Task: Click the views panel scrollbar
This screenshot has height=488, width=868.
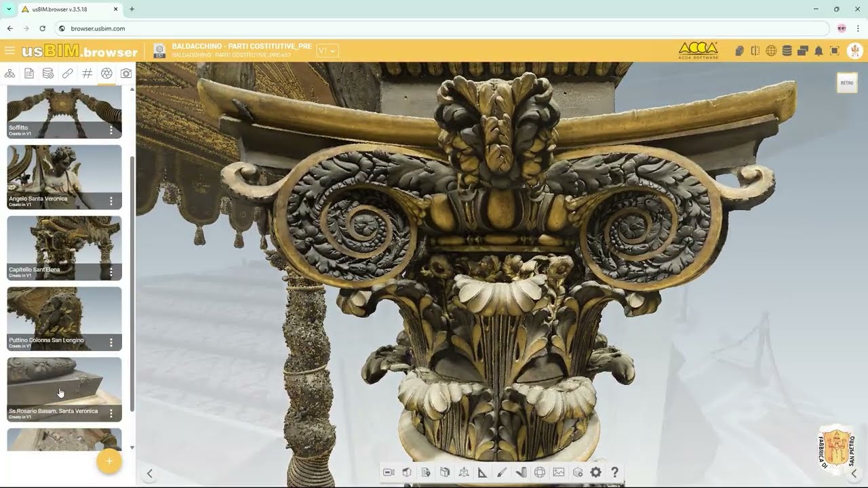Action: coord(132,283)
